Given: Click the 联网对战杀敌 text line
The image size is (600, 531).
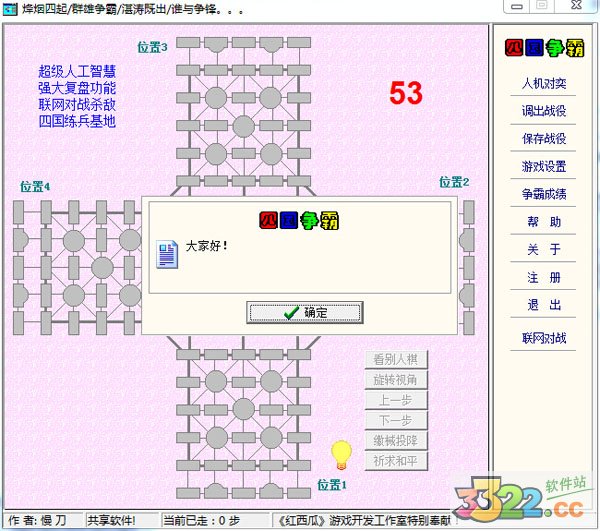Looking at the screenshot, I should [x=77, y=104].
